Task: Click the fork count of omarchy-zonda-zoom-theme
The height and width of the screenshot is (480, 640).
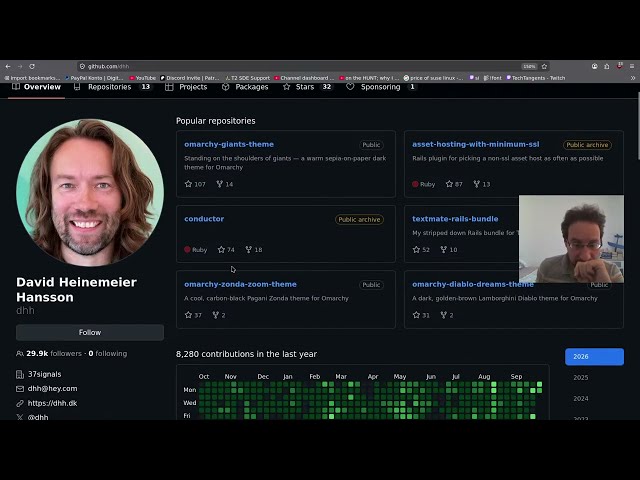Action: (x=219, y=315)
